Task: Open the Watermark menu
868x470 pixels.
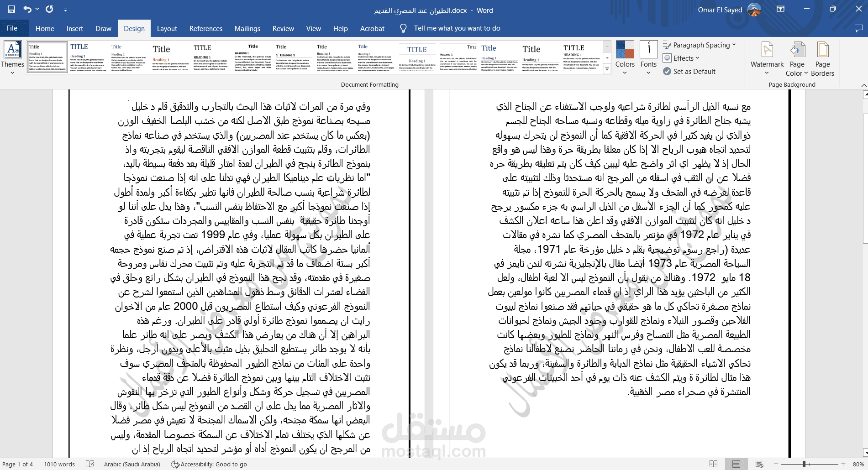Action: (x=767, y=58)
